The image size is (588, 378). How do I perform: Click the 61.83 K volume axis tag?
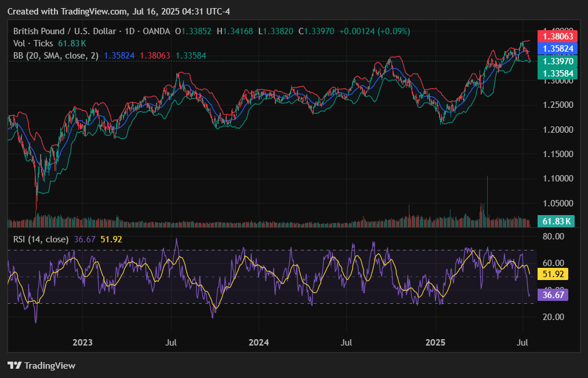pos(556,221)
